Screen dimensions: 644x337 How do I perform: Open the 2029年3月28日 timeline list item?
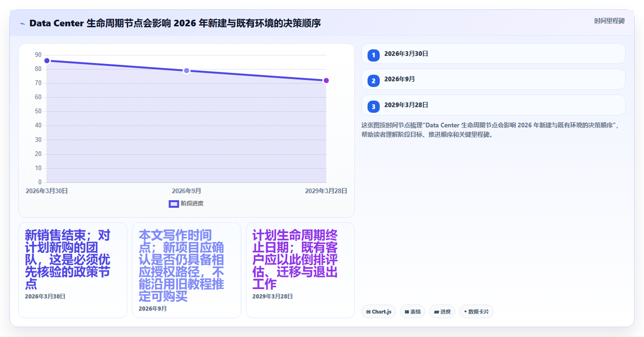[x=493, y=105]
